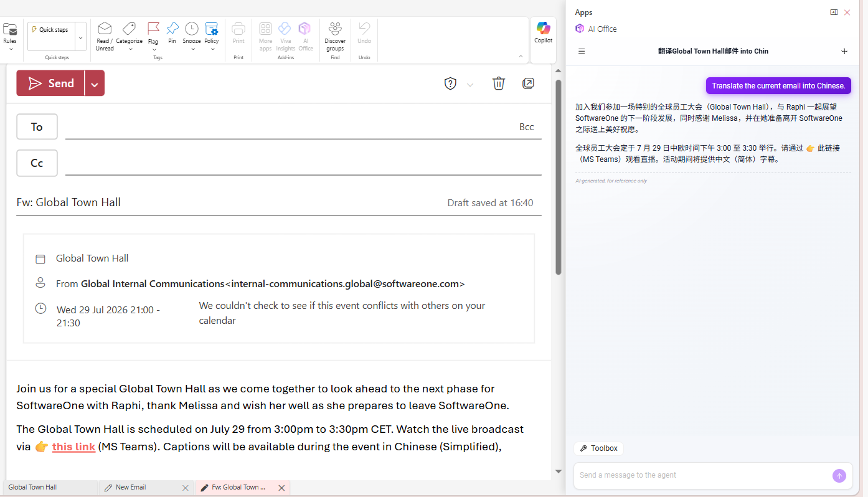Click scrollbar down arrow in email pane
Viewport: 868px width, 497px height.
(559, 472)
